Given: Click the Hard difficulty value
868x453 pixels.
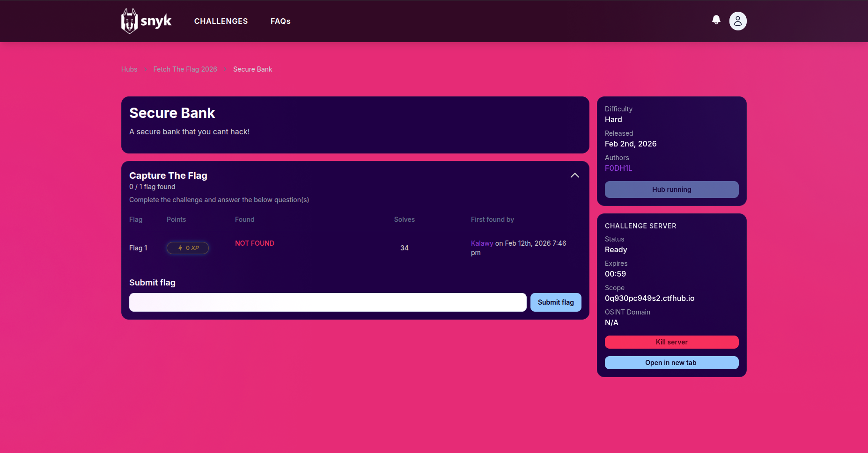Looking at the screenshot, I should point(613,119).
